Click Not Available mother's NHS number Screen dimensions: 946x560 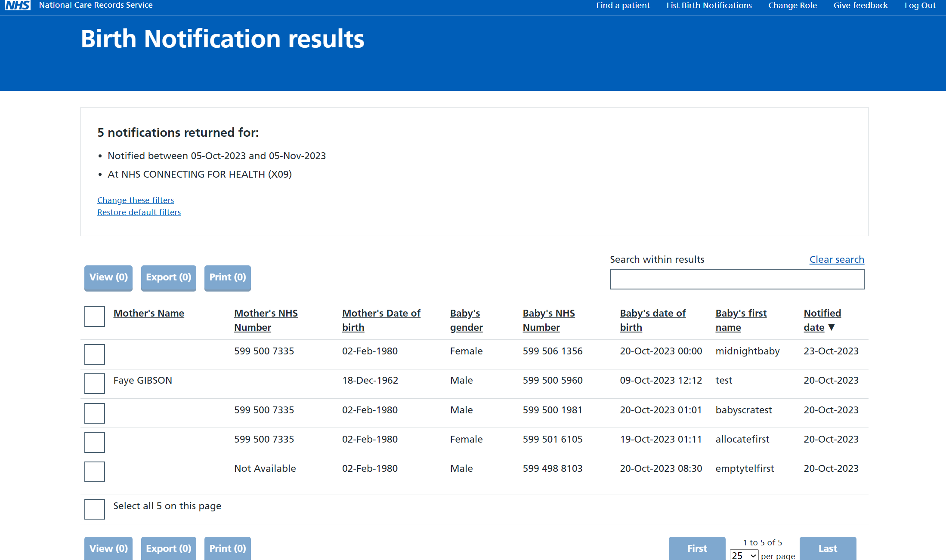(265, 468)
